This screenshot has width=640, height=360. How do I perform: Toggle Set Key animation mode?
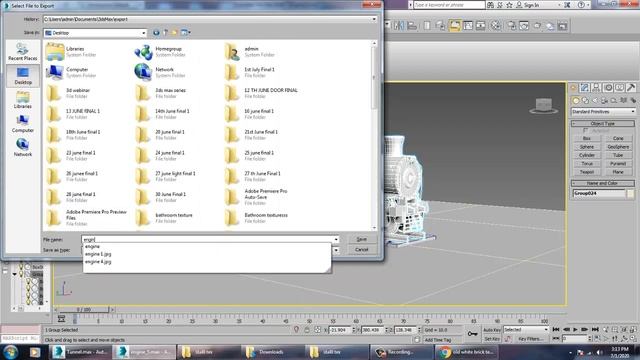coord(491,339)
